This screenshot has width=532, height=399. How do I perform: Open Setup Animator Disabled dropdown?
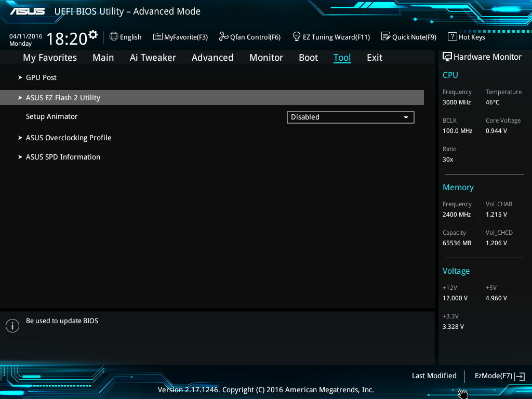pyautogui.click(x=350, y=117)
